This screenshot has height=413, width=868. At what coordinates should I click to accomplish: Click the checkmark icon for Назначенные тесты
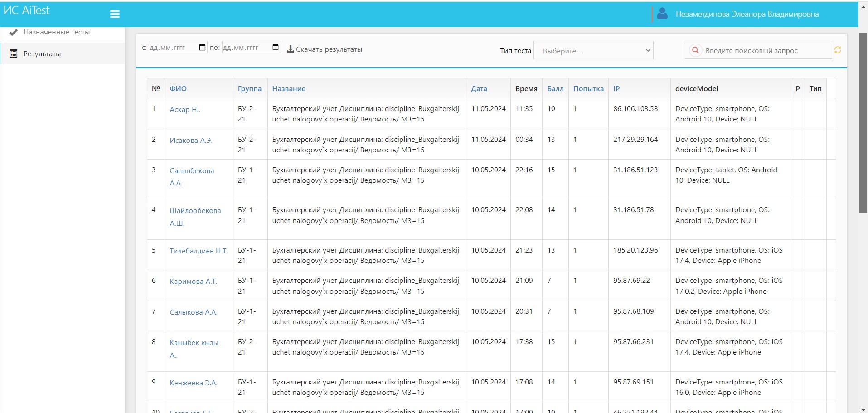pos(14,32)
